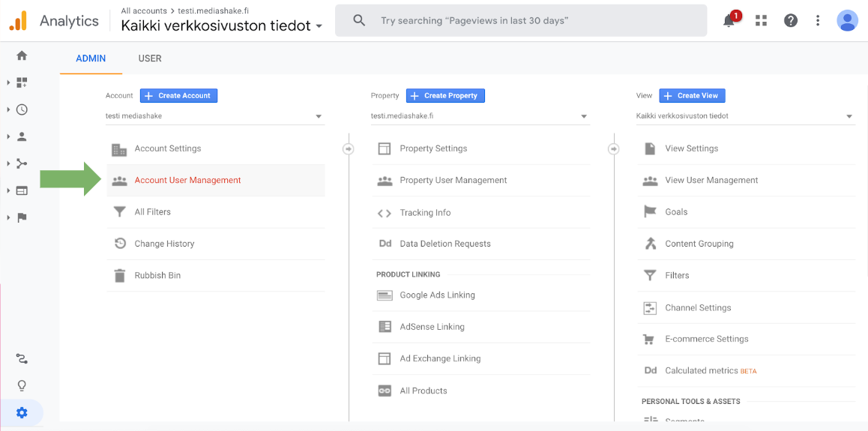Expand the Realtime sidebar arrow
Screen dimensions: 868x431
coord(8,109)
